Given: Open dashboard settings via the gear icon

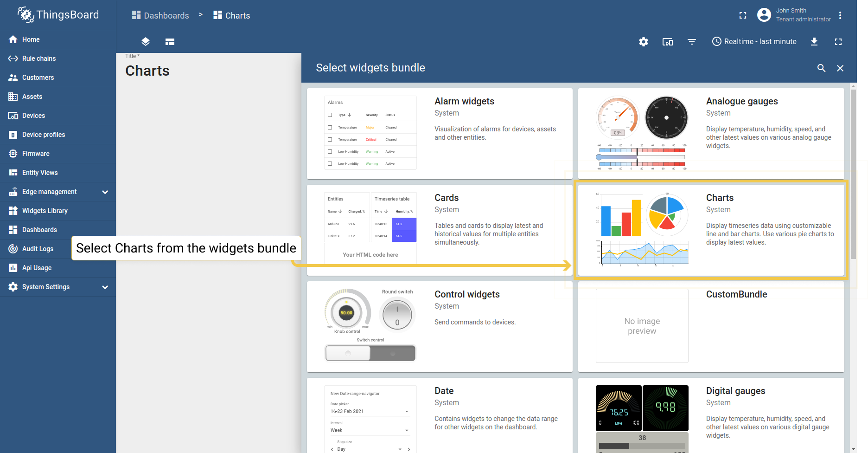Looking at the screenshot, I should click(x=643, y=42).
